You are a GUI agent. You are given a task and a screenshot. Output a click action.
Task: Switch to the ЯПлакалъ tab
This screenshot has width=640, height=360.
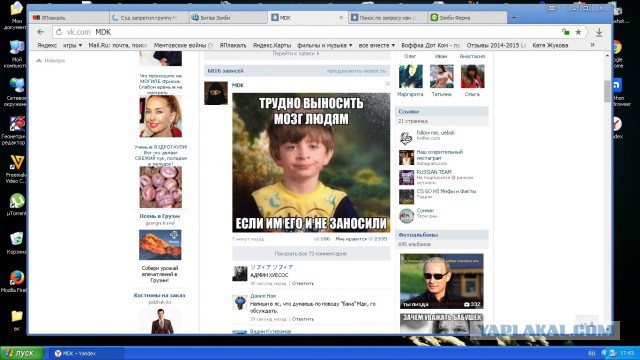[x=69, y=18]
